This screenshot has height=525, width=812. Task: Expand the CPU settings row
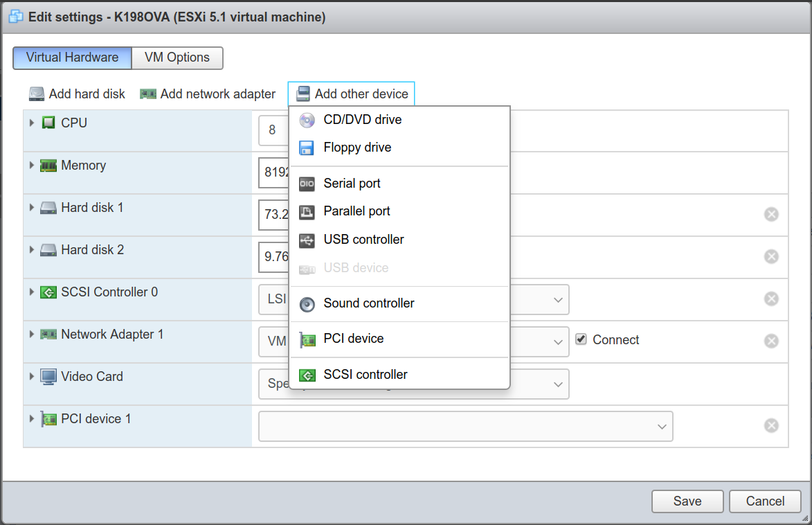[30, 123]
